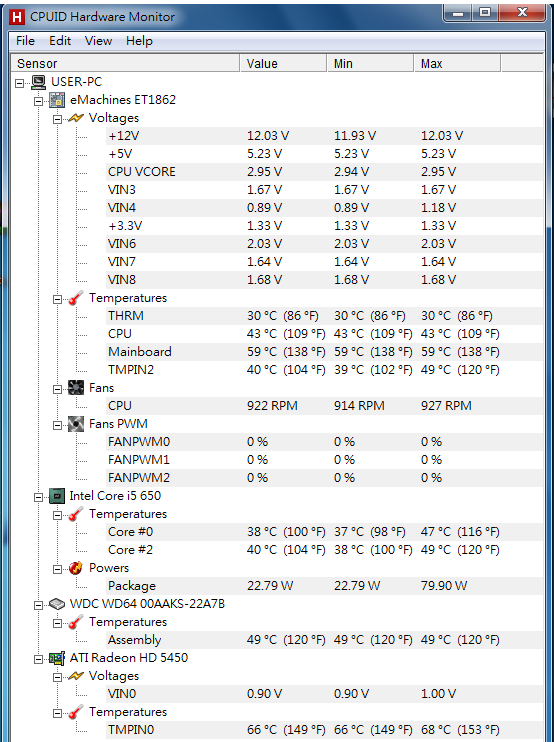Open the Edit menu

tap(60, 41)
